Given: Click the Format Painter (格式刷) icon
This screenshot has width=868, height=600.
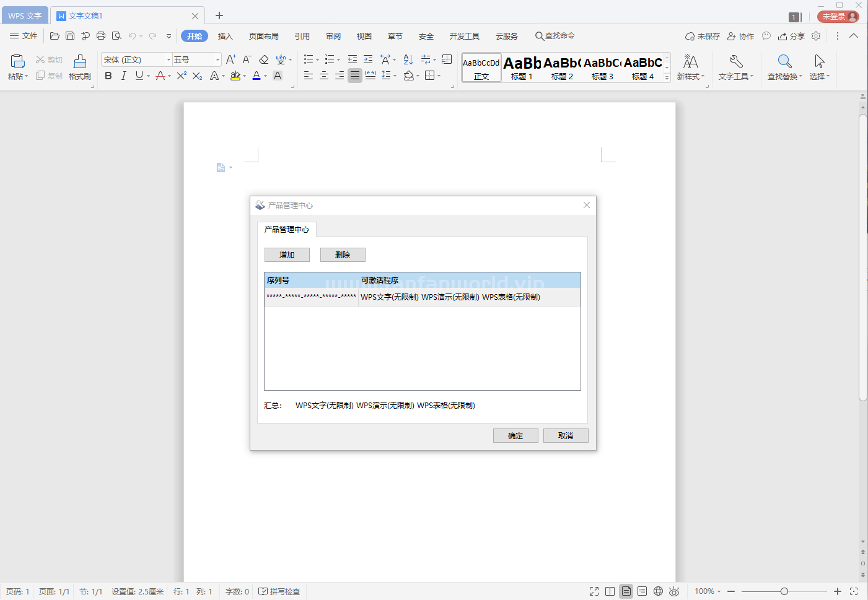Looking at the screenshot, I should 80,67.
